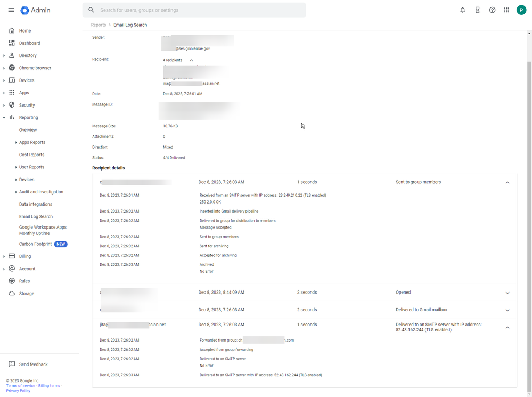This screenshot has width=532, height=397.
Task: Expand the Opened recipient row
Action: point(508,293)
